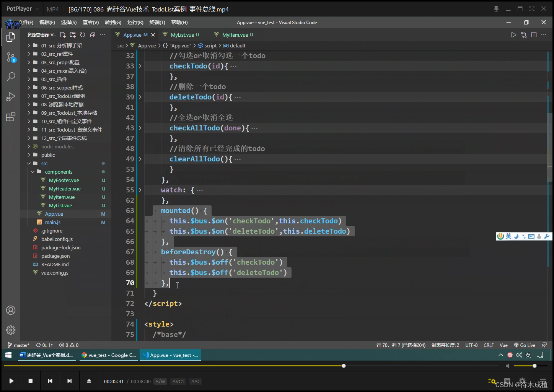
Task: Open the errors and warnings count
Action: [x=69, y=345]
